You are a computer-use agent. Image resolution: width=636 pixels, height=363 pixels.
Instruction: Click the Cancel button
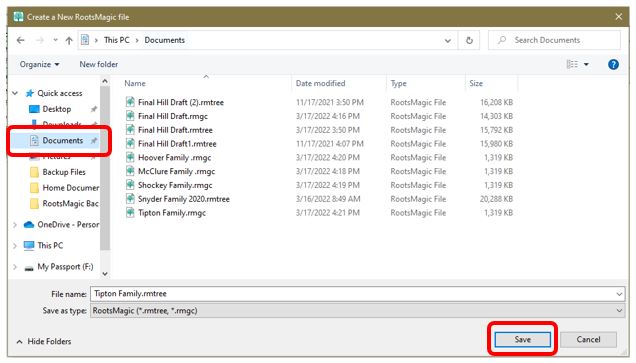[x=588, y=339]
